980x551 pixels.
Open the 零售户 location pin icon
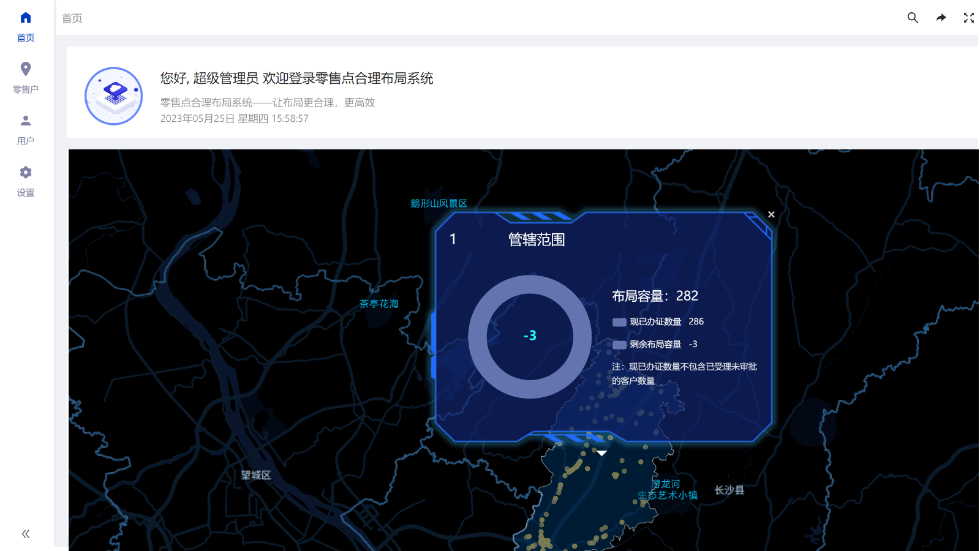point(25,69)
